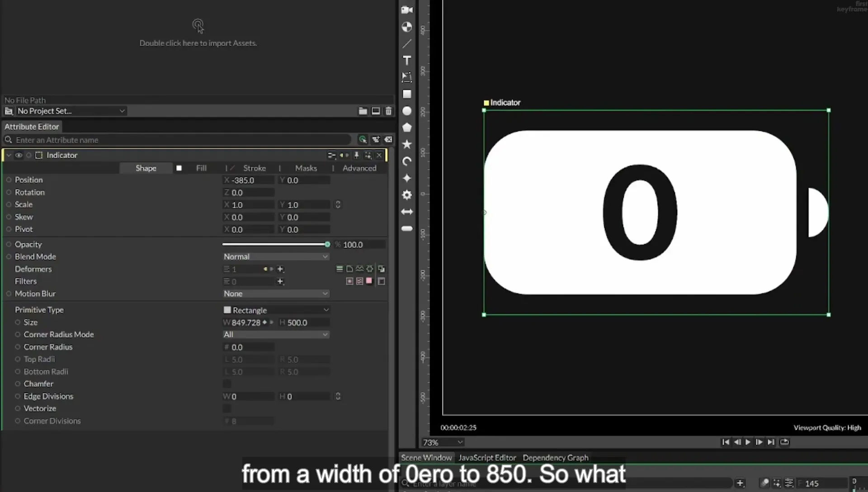Open the project folder icon

pyautogui.click(x=363, y=111)
